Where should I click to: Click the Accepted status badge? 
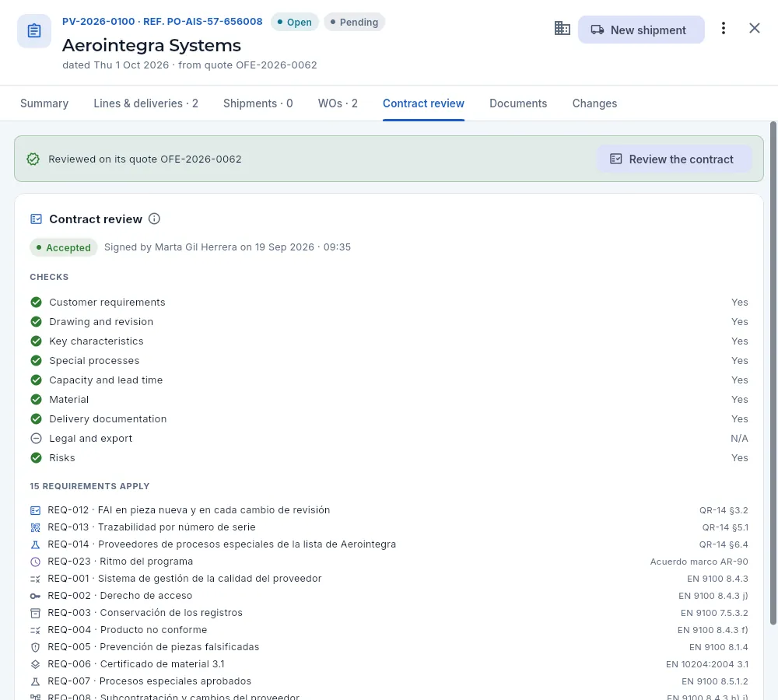[64, 247]
